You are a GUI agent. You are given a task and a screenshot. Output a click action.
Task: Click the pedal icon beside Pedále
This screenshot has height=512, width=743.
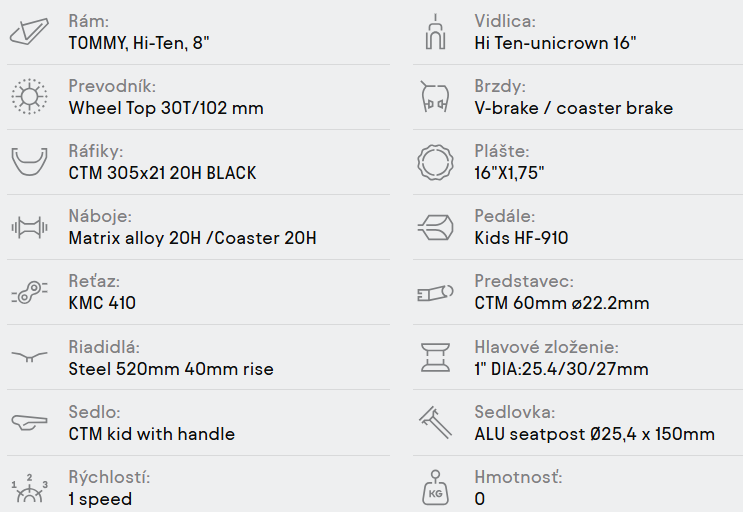pos(435,227)
